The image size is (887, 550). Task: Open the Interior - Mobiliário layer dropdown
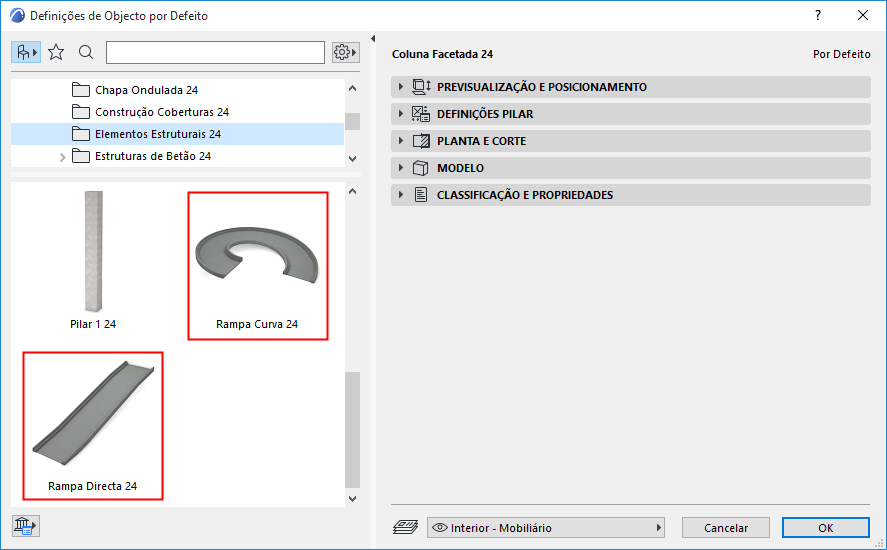[546, 527]
